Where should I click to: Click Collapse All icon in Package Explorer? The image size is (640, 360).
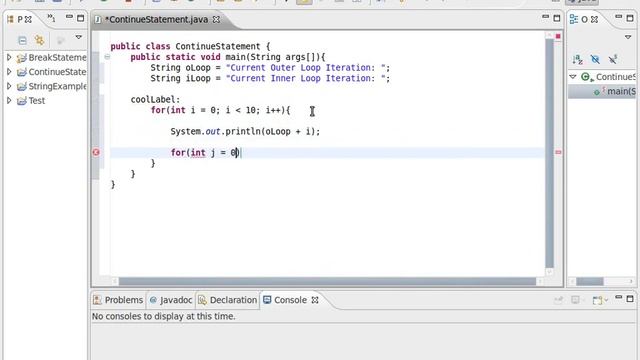(22, 40)
